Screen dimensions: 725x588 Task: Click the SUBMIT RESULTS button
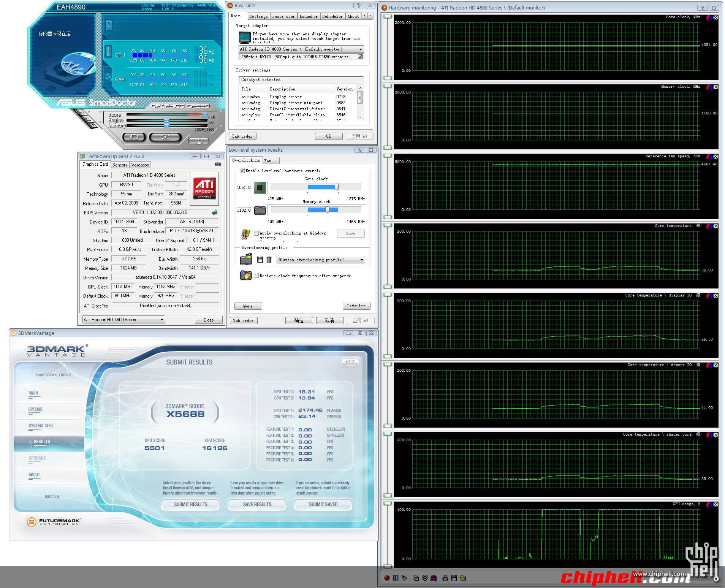(190, 504)
